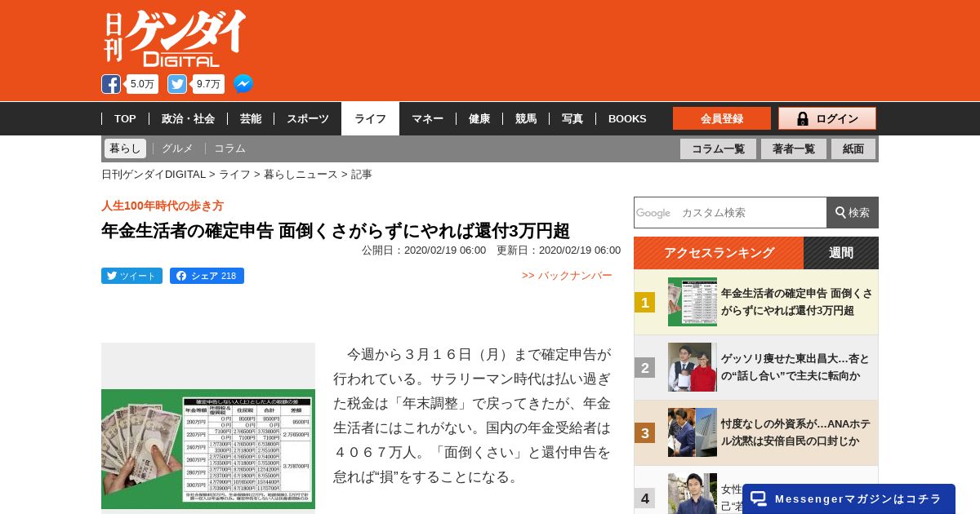Open the Facebook page icon in header
Screen dimensions: 980x514
(111, 84)
